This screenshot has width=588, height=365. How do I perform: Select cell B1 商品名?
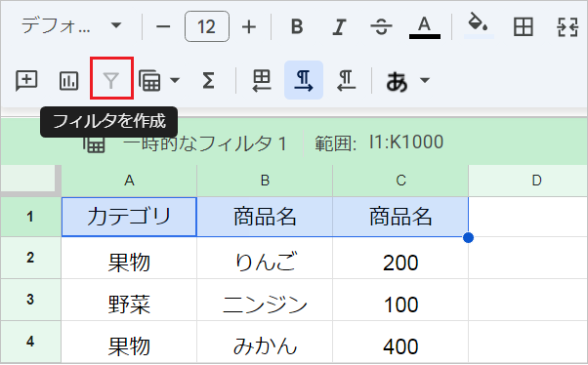(x=265, y=217)
